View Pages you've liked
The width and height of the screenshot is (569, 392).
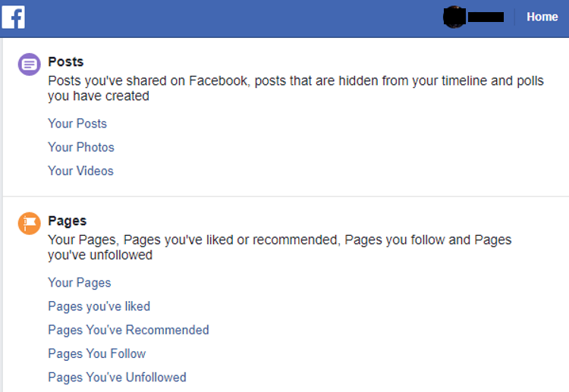click(99, 306)
